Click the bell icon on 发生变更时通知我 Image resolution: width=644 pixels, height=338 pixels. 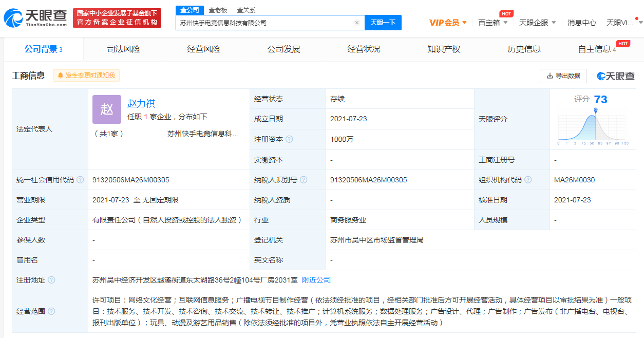point(61,76)
